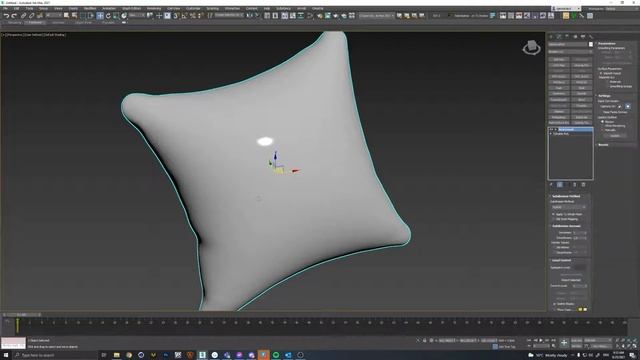This screenshot has height=360, width=640.
Task: Click the time slider handle above the track bar
Action: [x=22, y=315]
